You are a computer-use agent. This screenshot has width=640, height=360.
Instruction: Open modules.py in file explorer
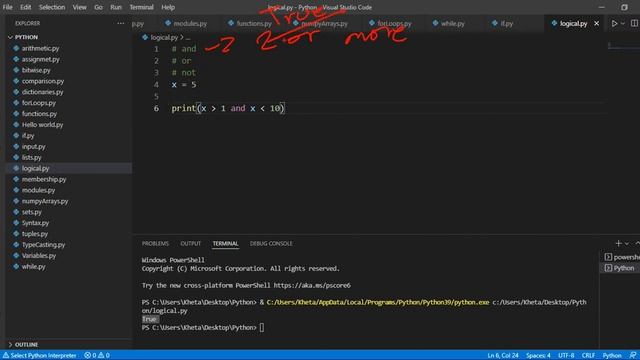pyautogui.click(x=38, y=190)
